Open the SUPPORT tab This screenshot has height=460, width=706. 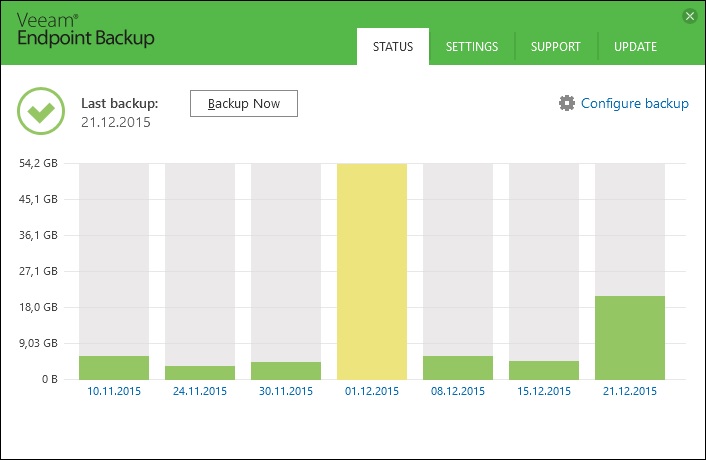pyautogui.click(x=556, y=47)
